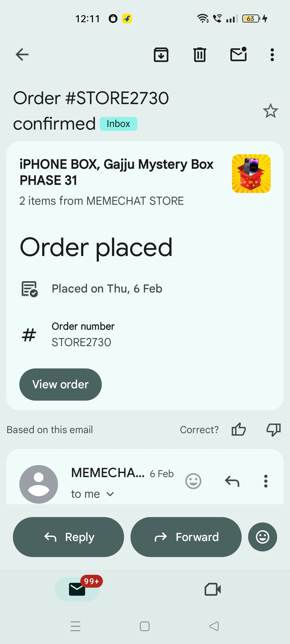
Task: Open the MEMECHAT sender avatar
Action: coord(39,484)
